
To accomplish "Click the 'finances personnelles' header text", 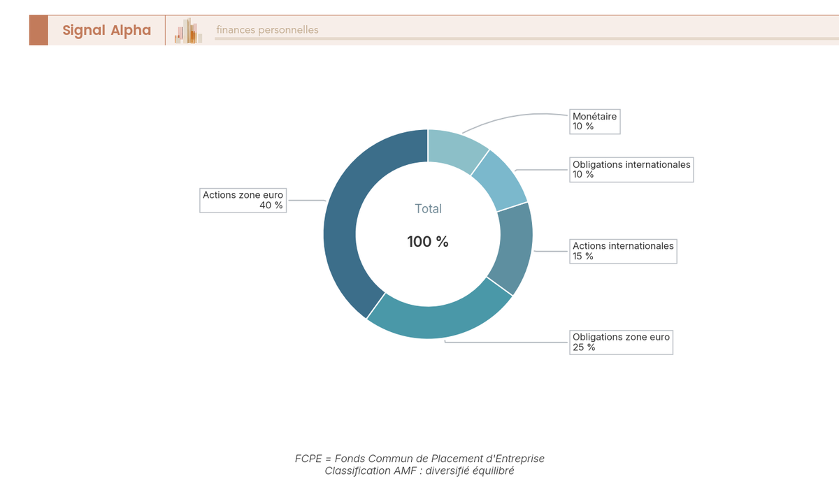I will [x=267, y=30].
